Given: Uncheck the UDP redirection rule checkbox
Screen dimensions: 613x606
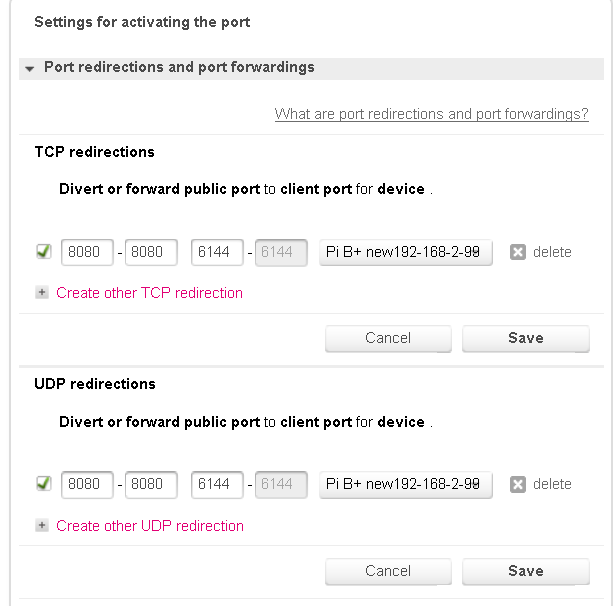Looking at the screenshot, I should click(43, 484).
